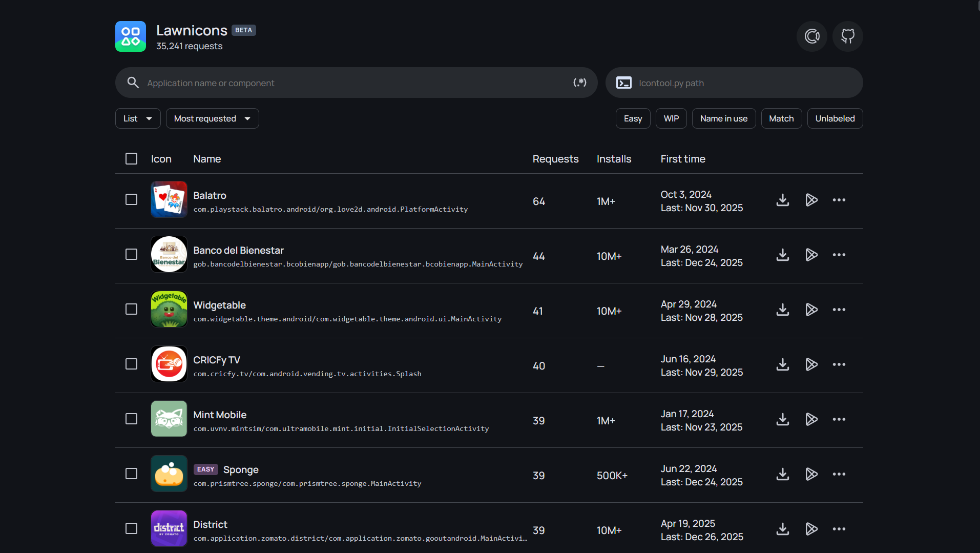Apply the Easy filter
Image resolution: width=980 pixels, height=553 pixels.
633,118
